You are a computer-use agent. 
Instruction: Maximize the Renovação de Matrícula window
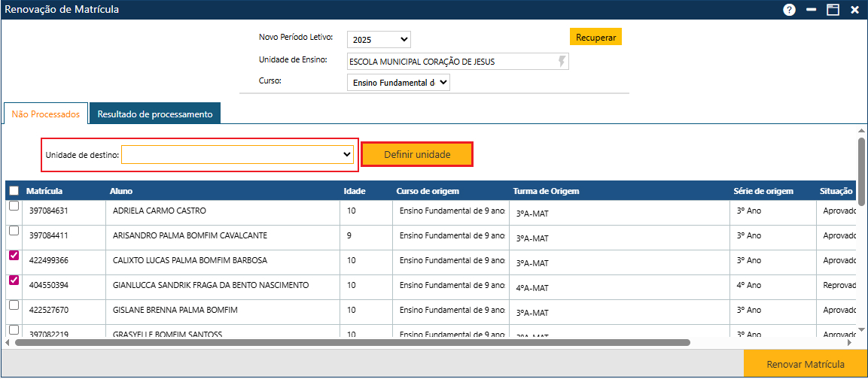click(833, 10)
